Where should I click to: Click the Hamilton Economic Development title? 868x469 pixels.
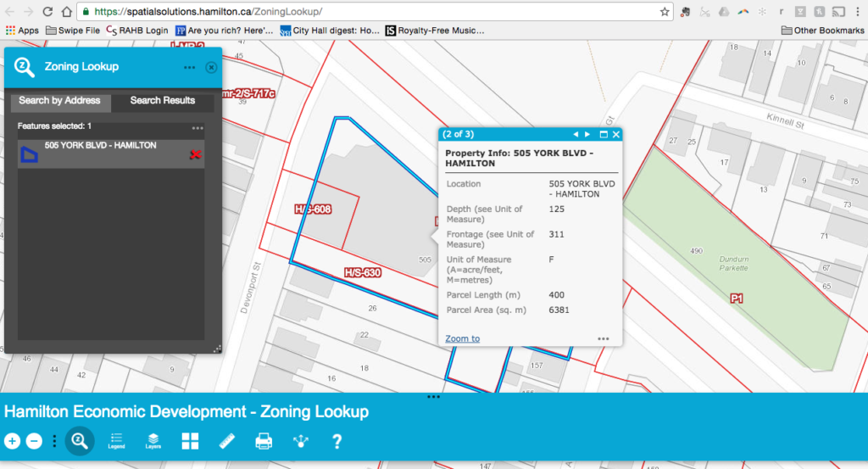point(186,411)
